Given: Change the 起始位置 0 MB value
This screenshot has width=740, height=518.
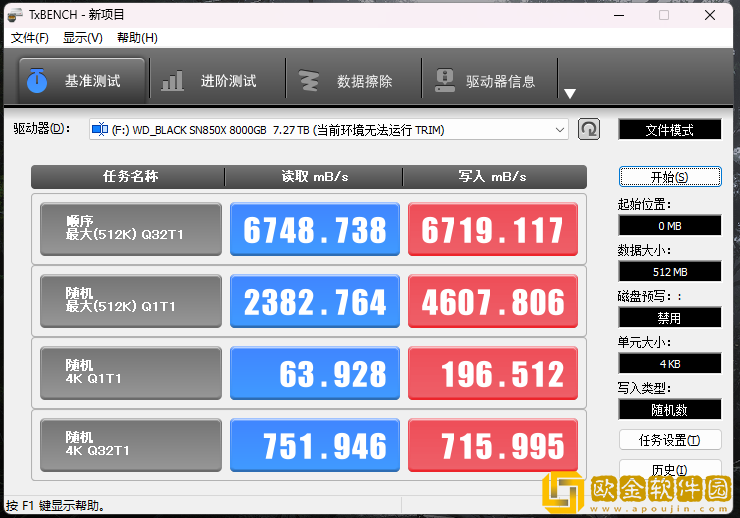Looking at the screenshot, I should coord(670,226).
